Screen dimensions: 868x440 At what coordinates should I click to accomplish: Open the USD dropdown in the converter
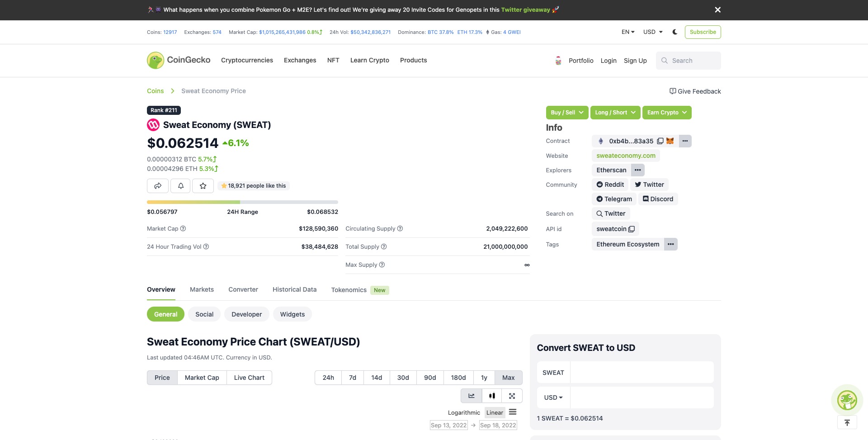552,397
